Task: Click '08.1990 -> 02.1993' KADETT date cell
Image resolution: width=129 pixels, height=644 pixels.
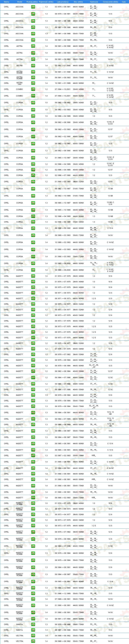Action: point(63,498)
